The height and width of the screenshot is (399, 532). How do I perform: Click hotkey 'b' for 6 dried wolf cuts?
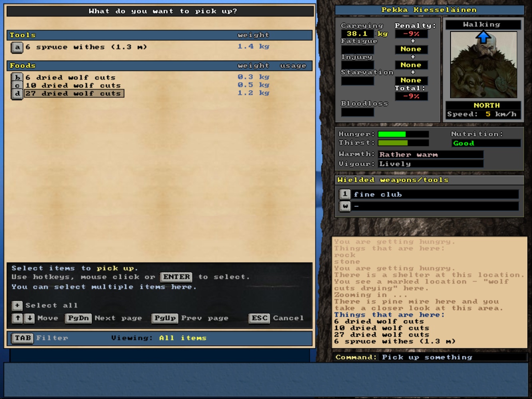[17, 77]
